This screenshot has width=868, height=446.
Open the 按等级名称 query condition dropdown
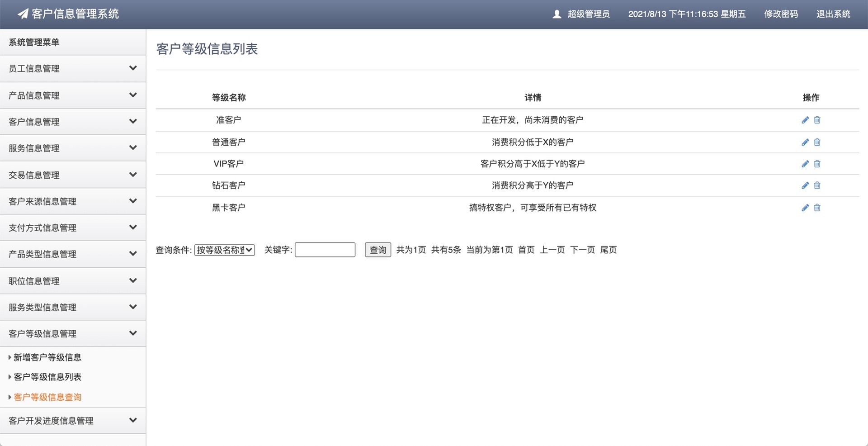[x=224, y=250]
